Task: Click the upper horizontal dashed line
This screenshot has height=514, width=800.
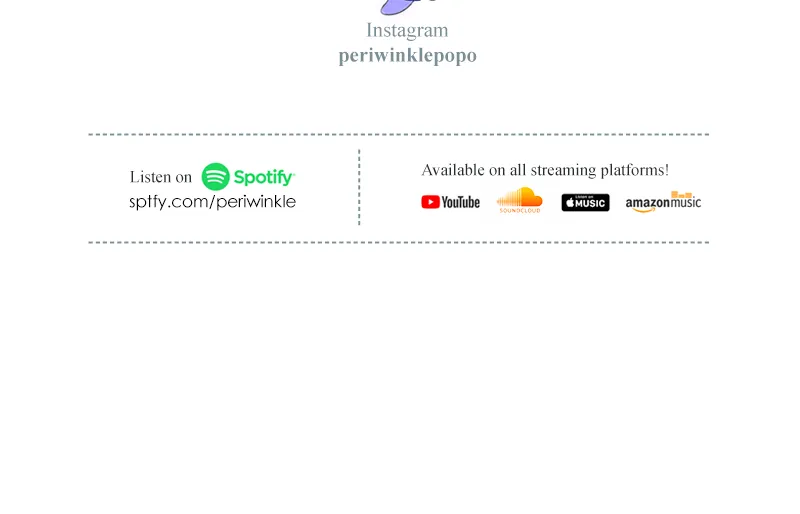Action: pyautogui.click(x=398, y=134)
